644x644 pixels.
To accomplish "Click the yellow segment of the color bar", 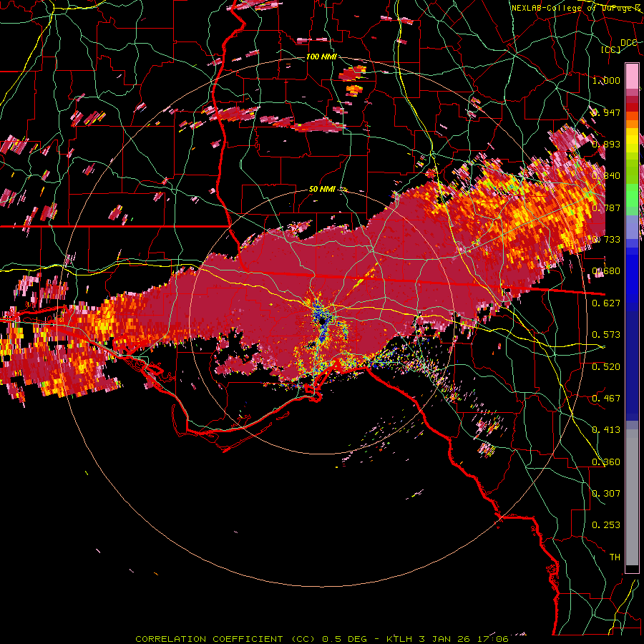I will tap(632, 140).
